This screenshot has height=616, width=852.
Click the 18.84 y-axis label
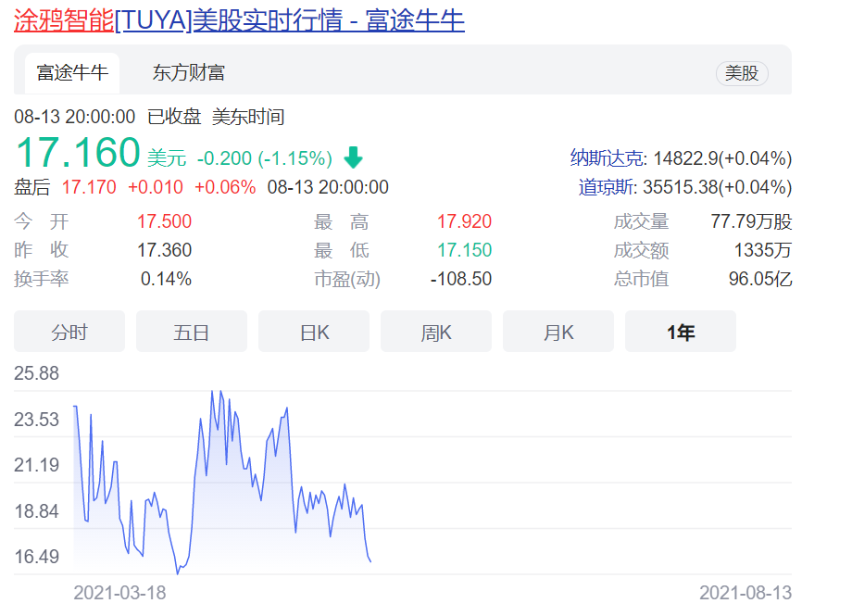click(x=36, y=511)
